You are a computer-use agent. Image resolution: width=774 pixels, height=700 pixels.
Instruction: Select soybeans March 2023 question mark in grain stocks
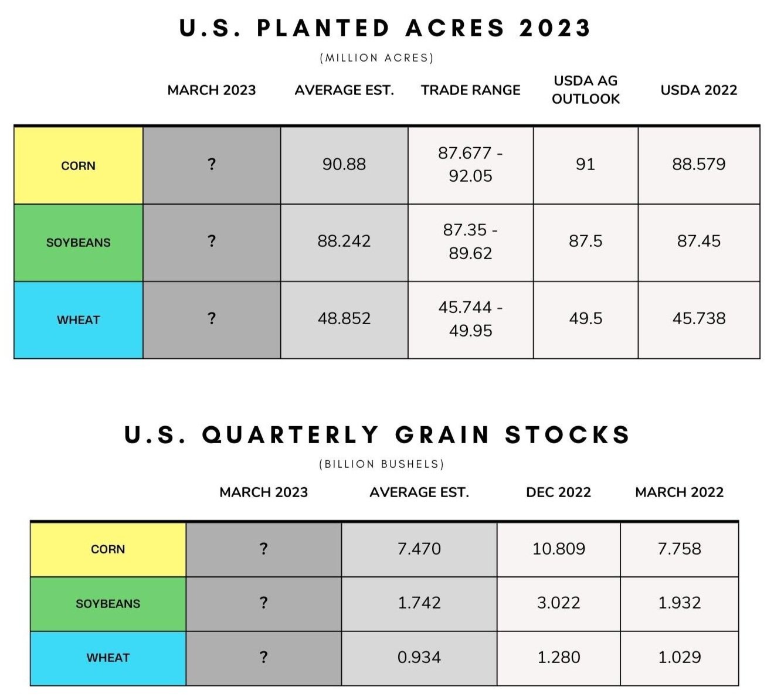tap(264, 603)
